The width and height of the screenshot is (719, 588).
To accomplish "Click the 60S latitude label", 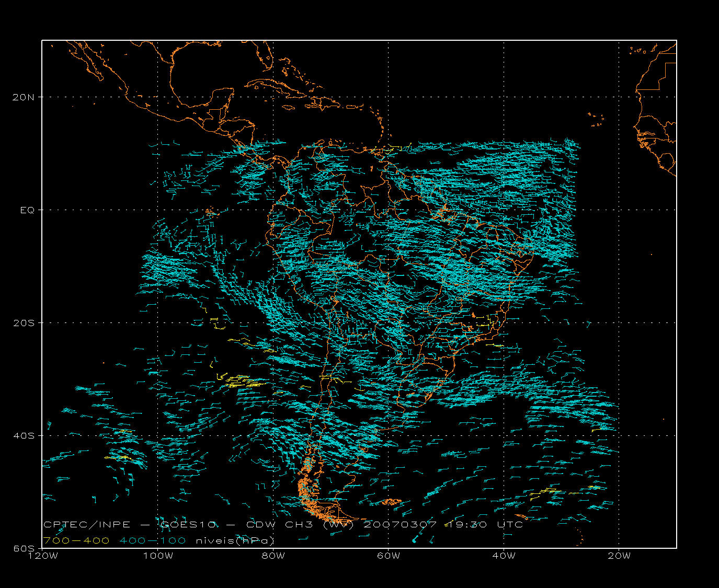I will coord(25,548).
